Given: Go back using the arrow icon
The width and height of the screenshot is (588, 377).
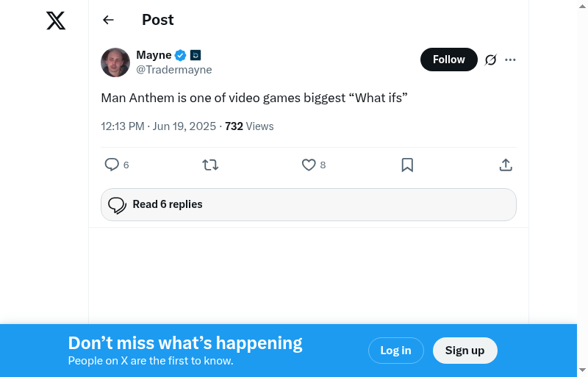Looking at the screenshot, I should coord(109,20).
